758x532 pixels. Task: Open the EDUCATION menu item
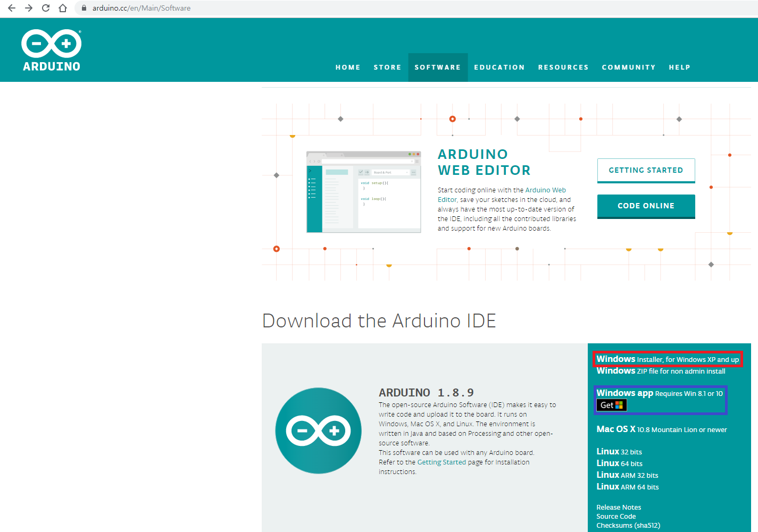point(499,67)
